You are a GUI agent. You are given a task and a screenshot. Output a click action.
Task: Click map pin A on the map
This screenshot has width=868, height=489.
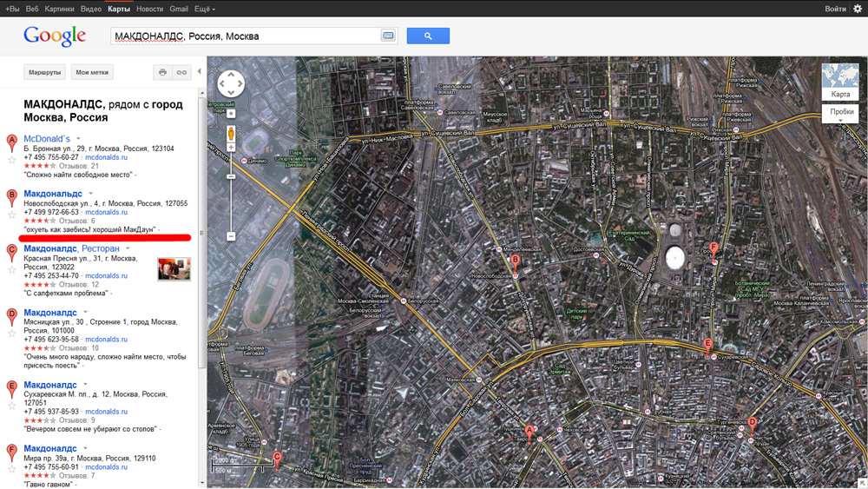[529, 433]
